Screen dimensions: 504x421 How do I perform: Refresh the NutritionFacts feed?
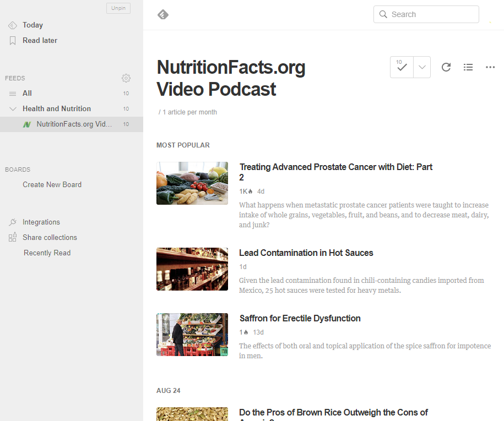click(x=446, y=67)
